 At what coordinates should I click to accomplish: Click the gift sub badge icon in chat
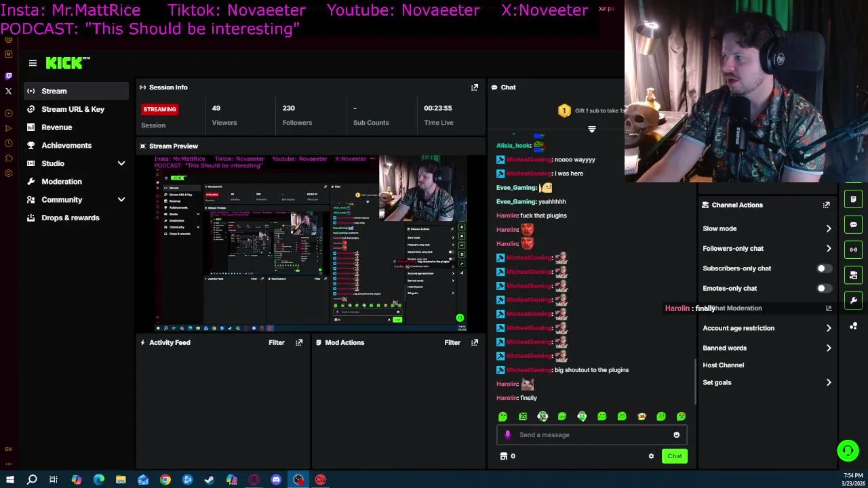(564, 110)
